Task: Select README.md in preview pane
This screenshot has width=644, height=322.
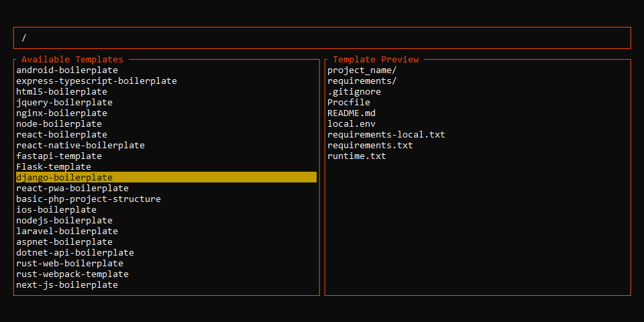Action: (351, 113)
